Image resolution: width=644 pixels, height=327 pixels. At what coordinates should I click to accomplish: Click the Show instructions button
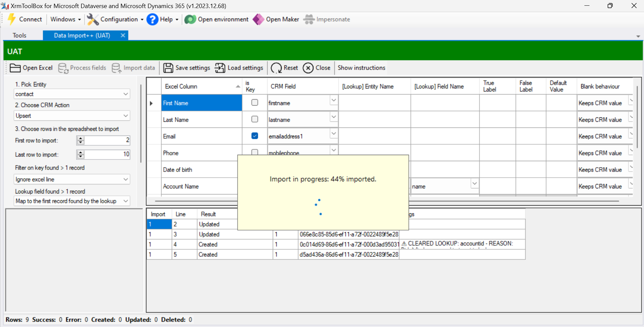[x=361, y=68]
